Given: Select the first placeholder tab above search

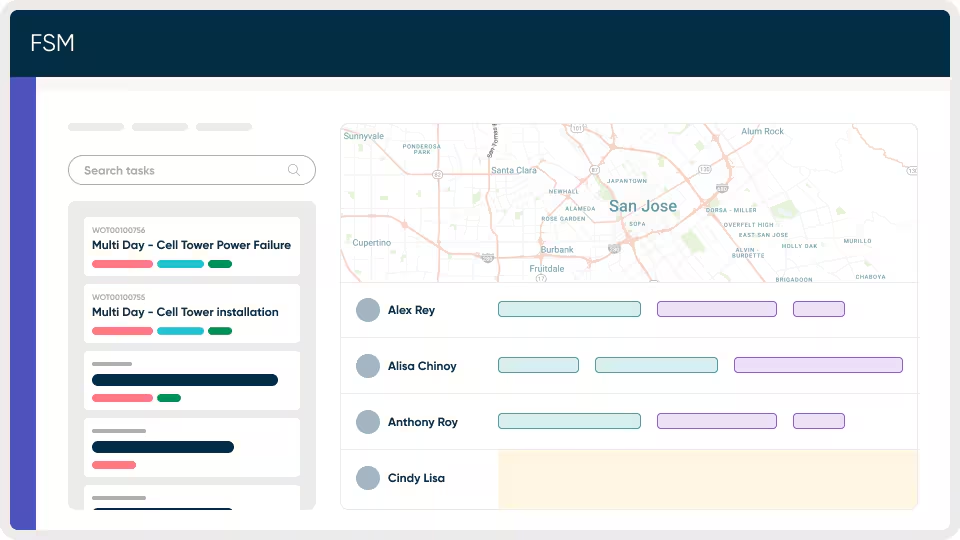Looking at the screenshot, I should [96, 127].
